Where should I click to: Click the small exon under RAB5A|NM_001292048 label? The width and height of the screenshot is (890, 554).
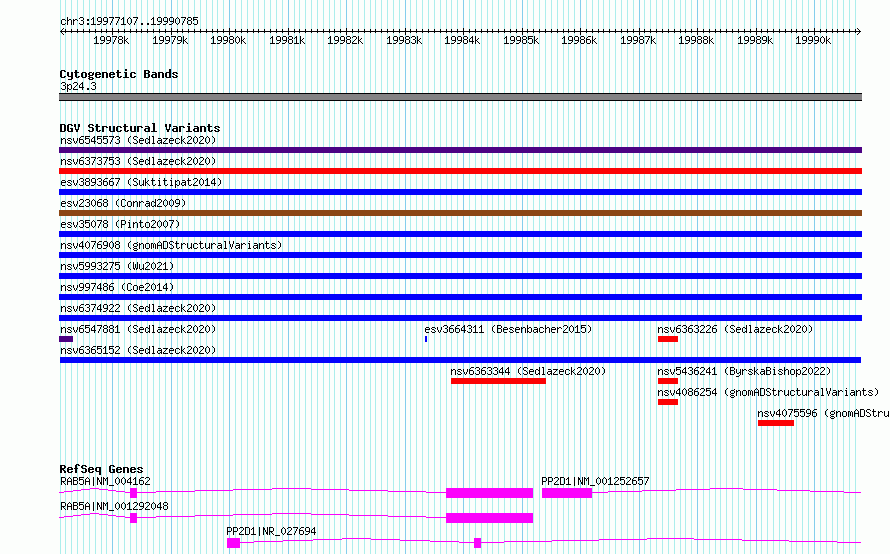coord(133,518)
